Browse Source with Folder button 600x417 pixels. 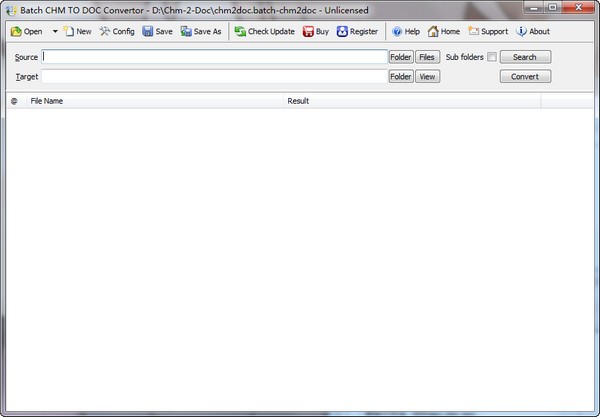coord(400,57)
